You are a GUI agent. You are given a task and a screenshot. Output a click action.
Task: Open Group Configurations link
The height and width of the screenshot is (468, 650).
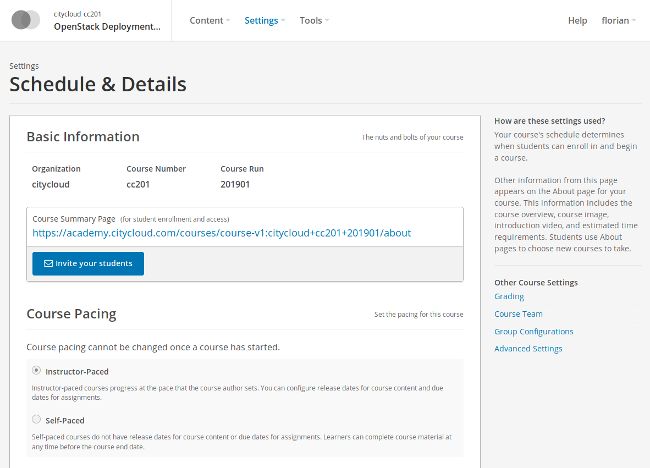[534, 331]
